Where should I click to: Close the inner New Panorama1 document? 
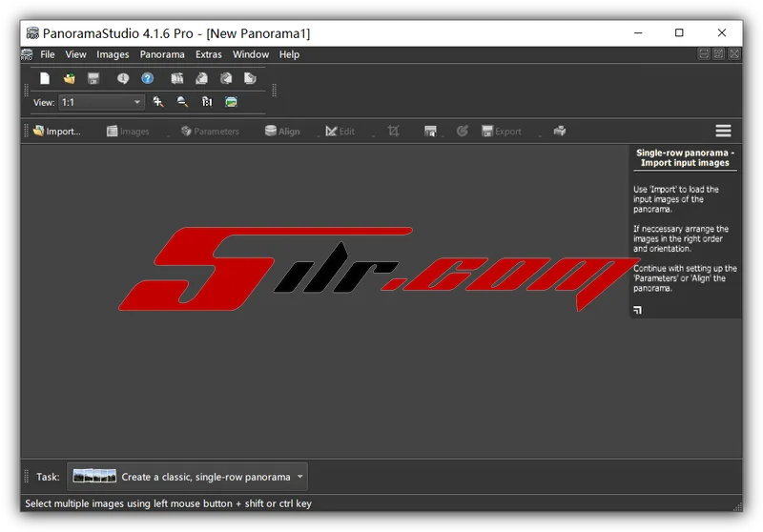[x=734, y=54]
